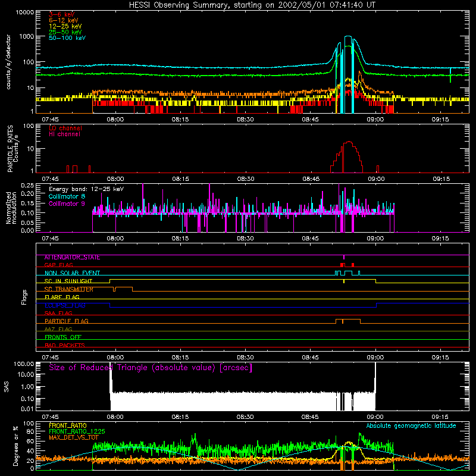Image resolution: width=476 pixels, height=476 pixels.
Task: Click 08:45 time label under count-rate plot
Action: 310,120
